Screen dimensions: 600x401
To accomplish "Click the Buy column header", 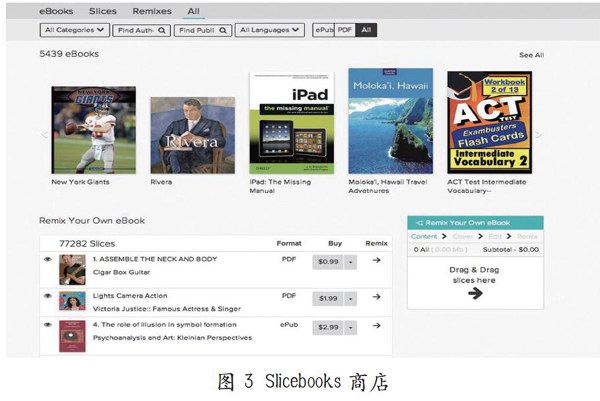I will tap(335, 243).
